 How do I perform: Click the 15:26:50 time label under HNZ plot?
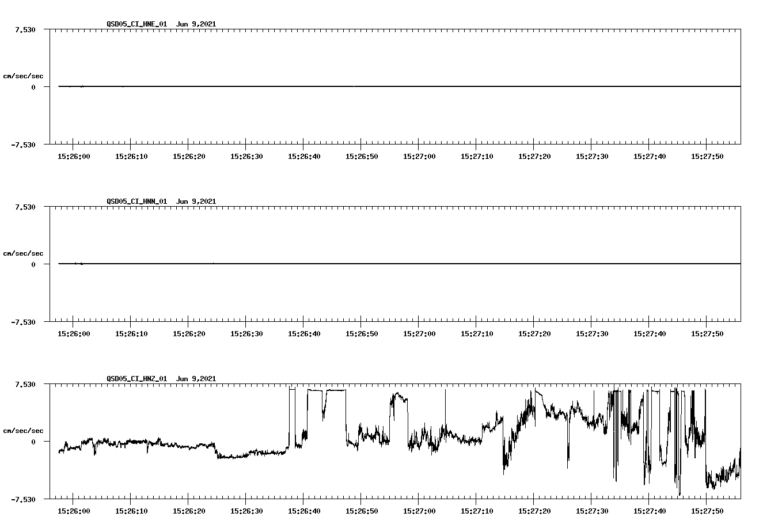[362, 511]
